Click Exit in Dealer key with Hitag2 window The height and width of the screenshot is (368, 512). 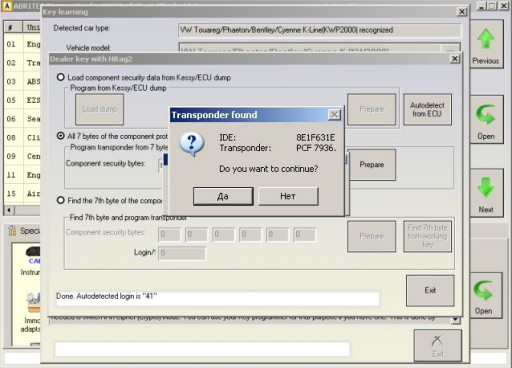coord(430,290)
